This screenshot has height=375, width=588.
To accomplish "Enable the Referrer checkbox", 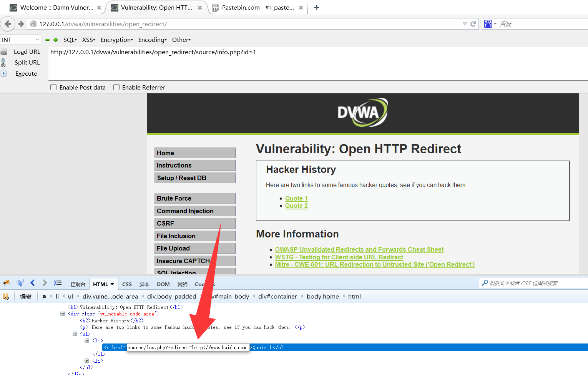I will click(116, 87).
